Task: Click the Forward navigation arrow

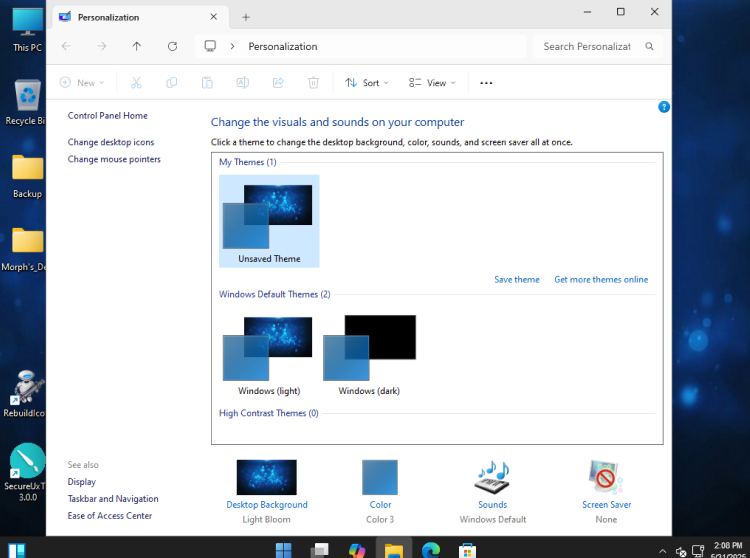Action: point(101,46)
